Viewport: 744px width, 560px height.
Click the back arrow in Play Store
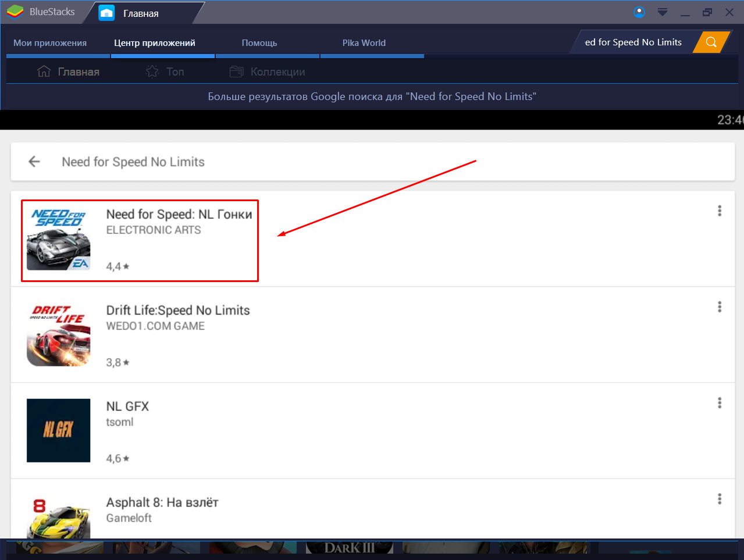[34, 162]
